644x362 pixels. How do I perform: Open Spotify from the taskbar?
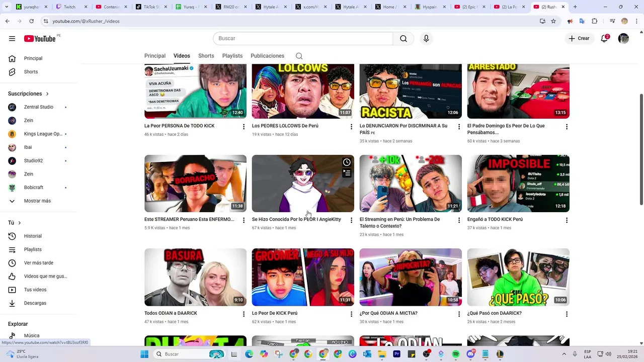[x=455, y=354]
